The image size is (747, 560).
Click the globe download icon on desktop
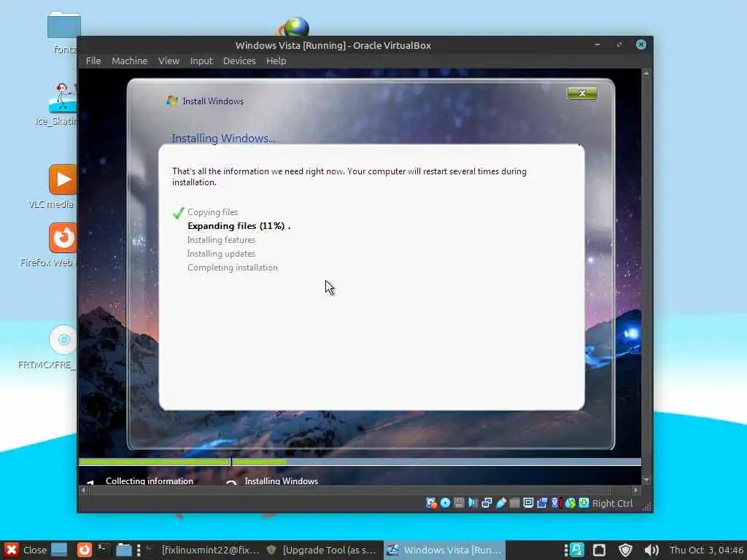pyautogui.click(x=293, y=27)
